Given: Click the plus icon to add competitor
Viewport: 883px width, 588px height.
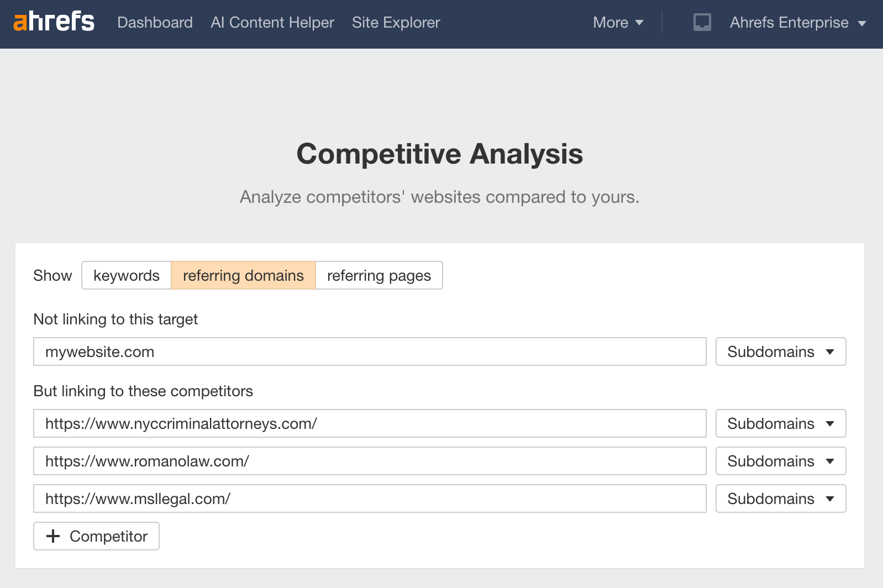Looking at the screenshot, I should [53, 536].
